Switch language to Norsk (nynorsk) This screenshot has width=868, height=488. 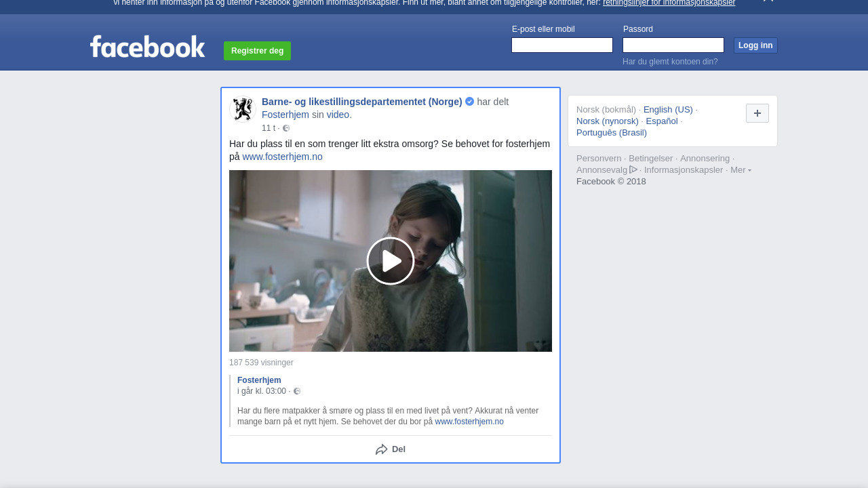point(608,121)
